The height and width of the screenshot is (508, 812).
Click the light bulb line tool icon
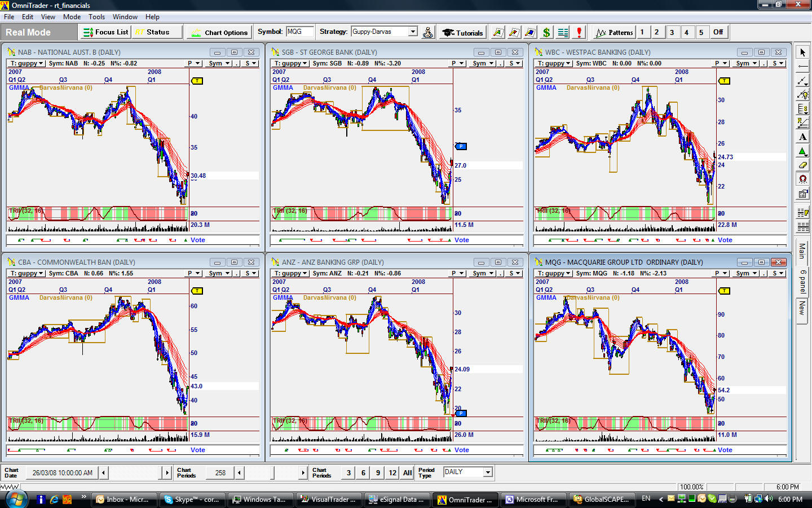(802, 95)
